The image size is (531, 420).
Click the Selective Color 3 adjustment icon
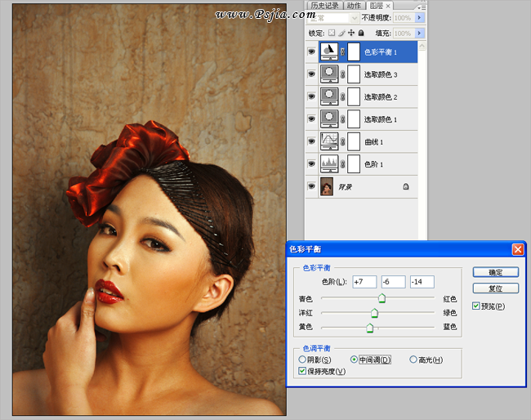point(330,75)
